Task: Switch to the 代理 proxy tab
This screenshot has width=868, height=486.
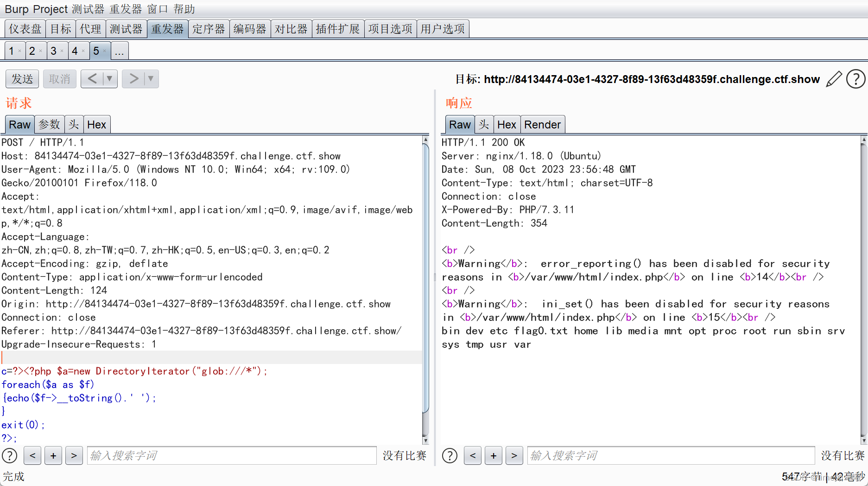Action: pyautogui.click(x=90, y=29)
